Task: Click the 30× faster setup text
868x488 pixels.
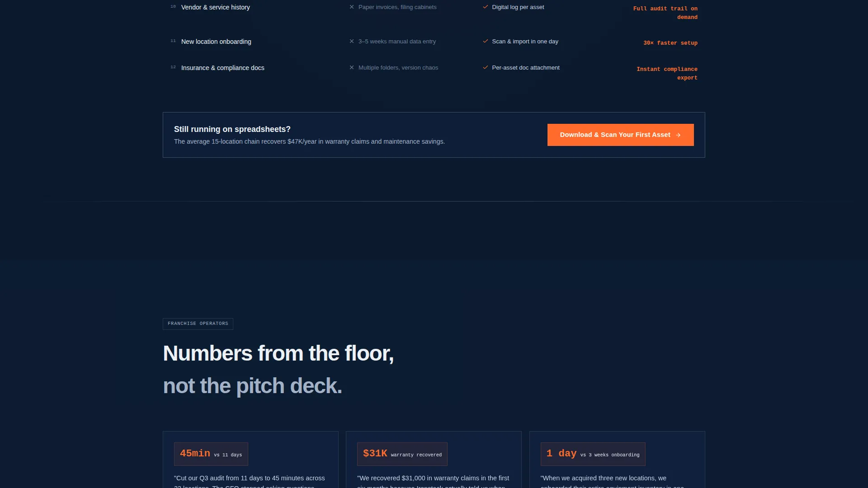Action: tap(670, 43)
